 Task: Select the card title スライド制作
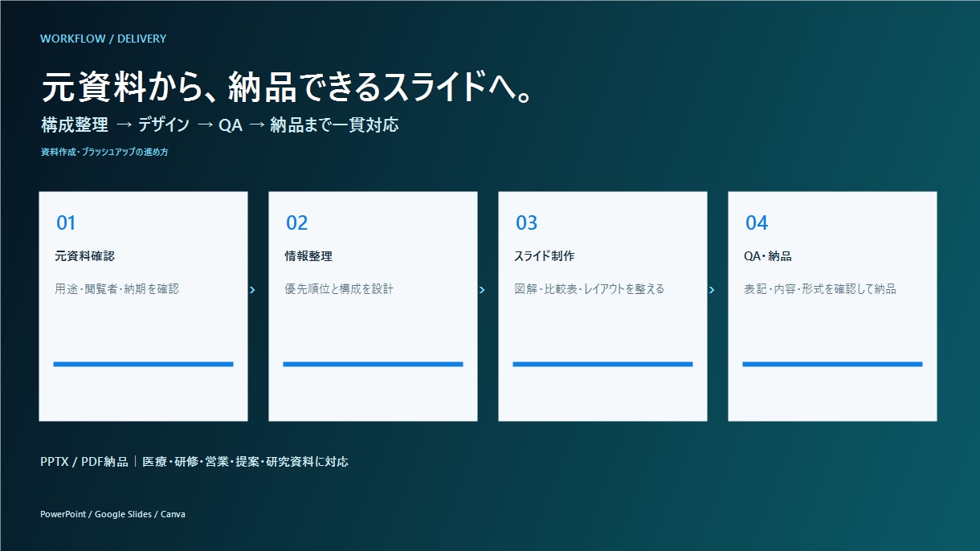click(x=545, y=256)
